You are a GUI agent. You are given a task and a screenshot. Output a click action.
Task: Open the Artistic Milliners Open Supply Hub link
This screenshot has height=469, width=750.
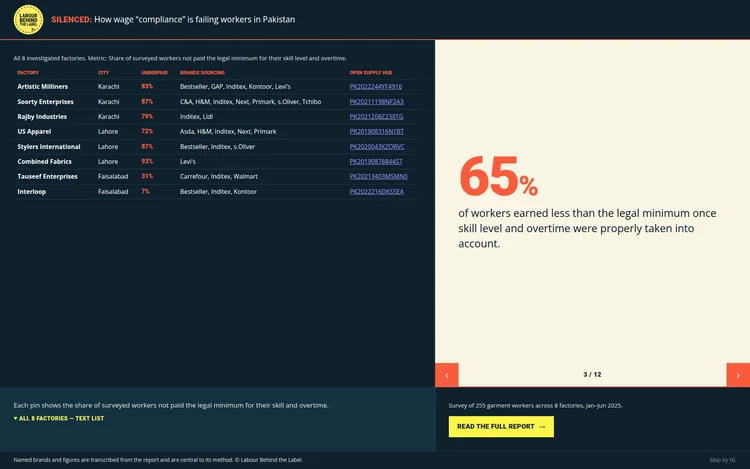click(375, 87)
